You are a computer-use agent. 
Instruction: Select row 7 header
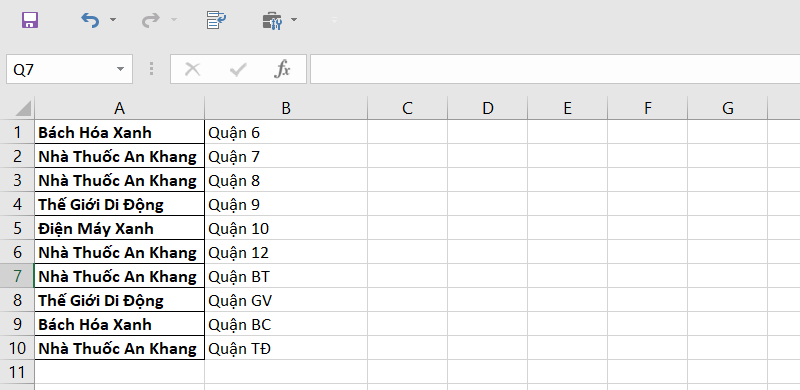[x=17, y=276]
